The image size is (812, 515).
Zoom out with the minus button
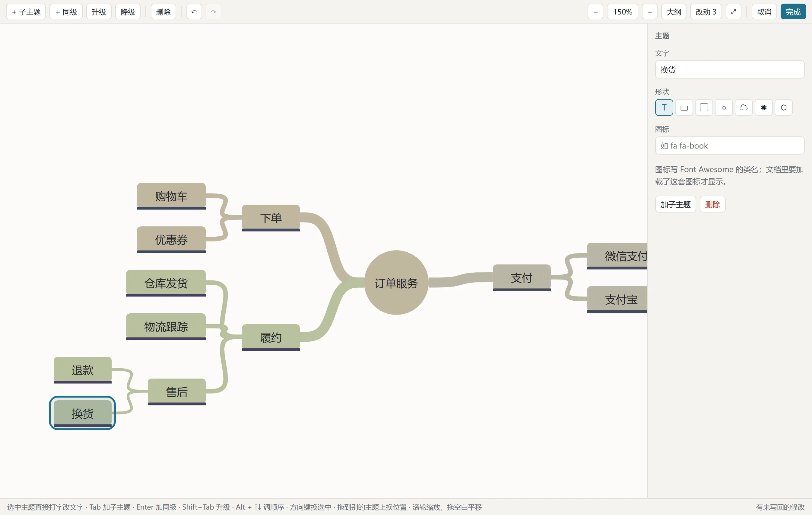(x=595, y=12)
